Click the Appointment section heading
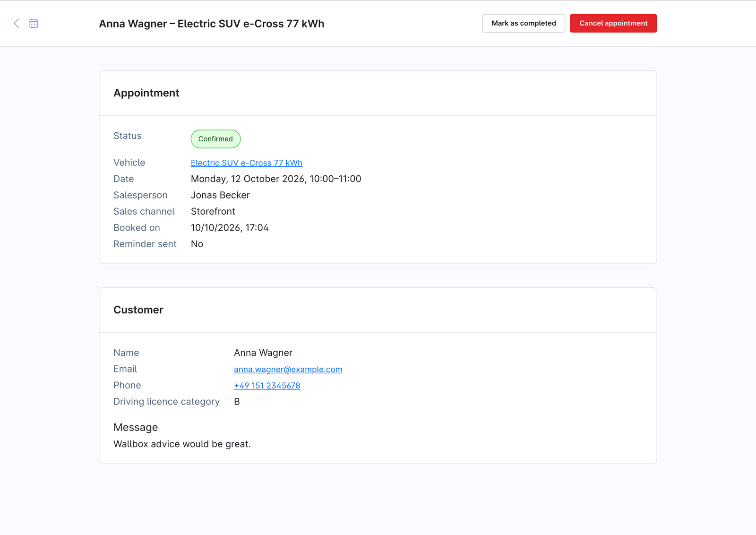The height and width of the screenshot is (535, 756). tap(146, 93)
